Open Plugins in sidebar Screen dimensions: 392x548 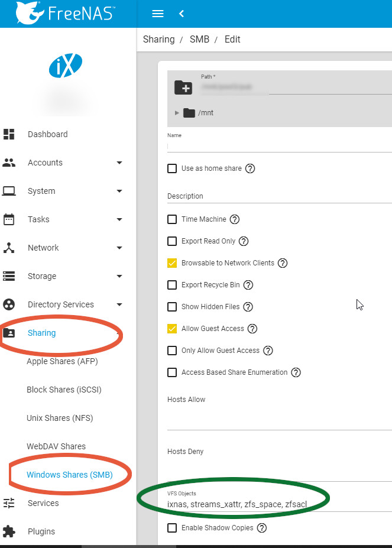point(41,531)
